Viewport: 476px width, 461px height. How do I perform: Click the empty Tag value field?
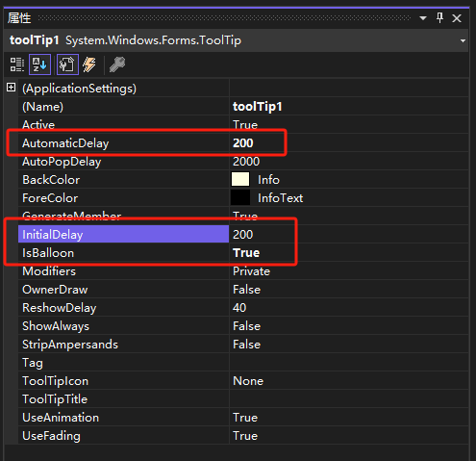point(349,363)
